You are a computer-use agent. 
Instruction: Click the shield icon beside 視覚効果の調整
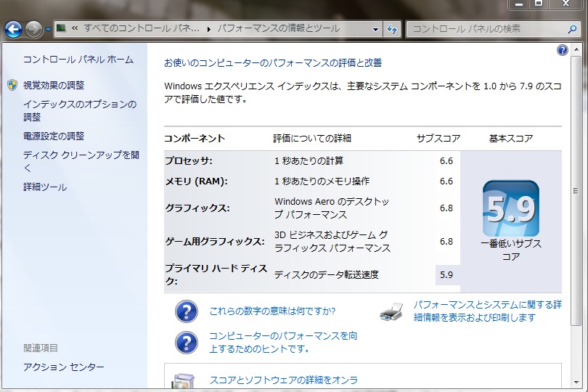pos(12,85)
